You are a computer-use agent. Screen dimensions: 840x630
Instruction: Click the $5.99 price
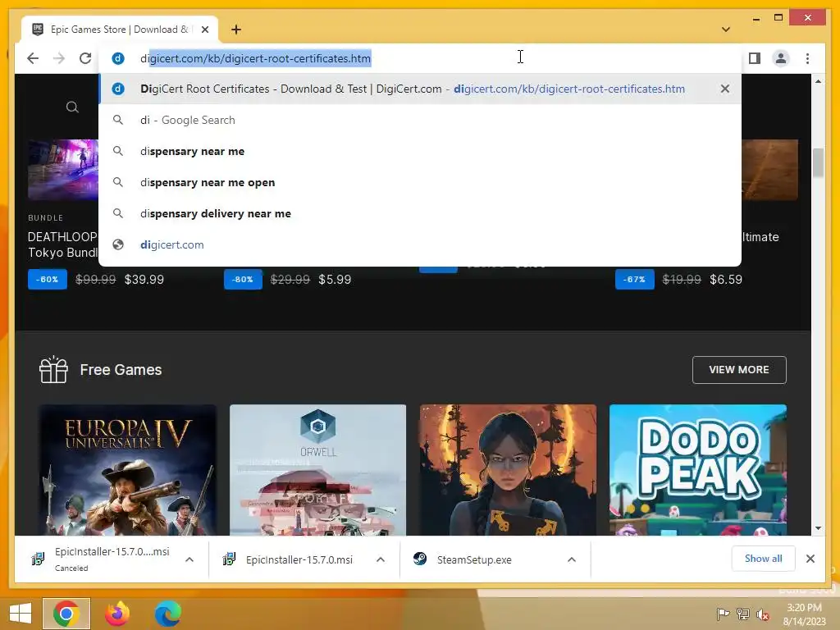[x=335, y=280]
